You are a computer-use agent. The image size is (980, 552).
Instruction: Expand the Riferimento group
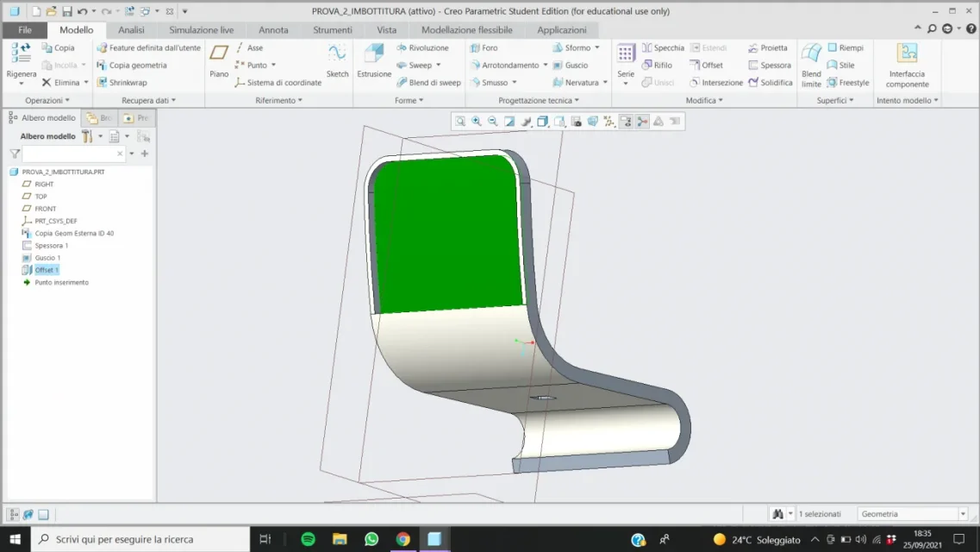[x=278, y=100]
